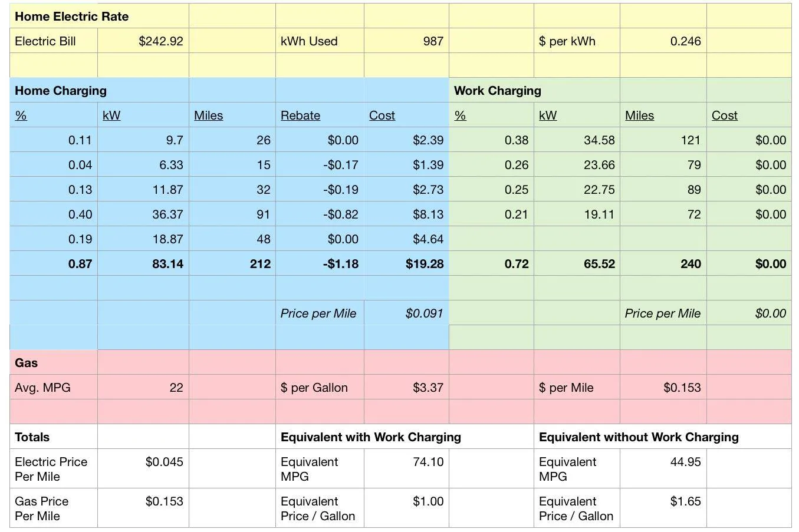Select the Equivalent MPG value 44.95
The width and height of the screenshot is (799, 532).
click(x=663, y=468)
